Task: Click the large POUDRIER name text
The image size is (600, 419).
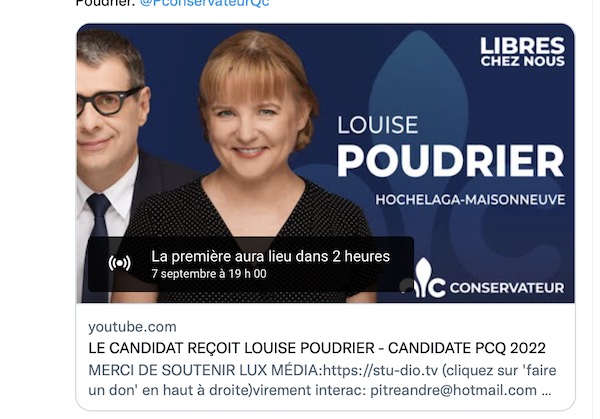Action: click(450, 161)
